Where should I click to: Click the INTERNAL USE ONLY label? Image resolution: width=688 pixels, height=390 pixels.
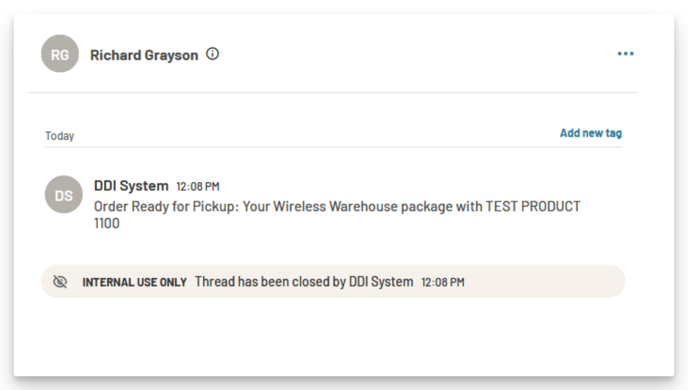tap(135, 282)
